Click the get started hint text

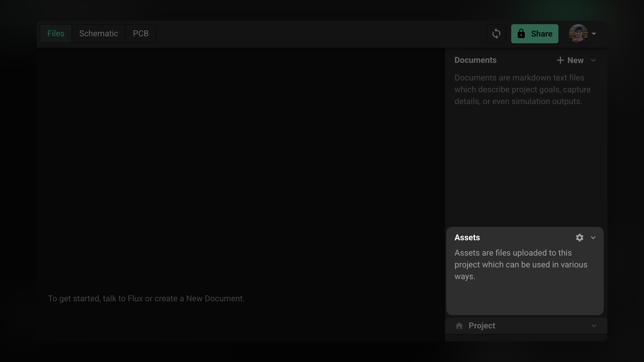tap(146, 299)
